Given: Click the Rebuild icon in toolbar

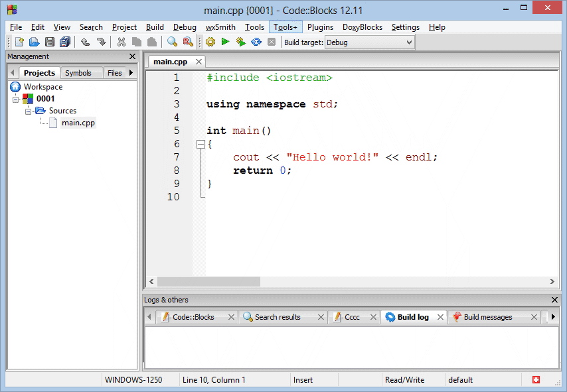Looking at the screenshot, I should [x=256, y=42].
